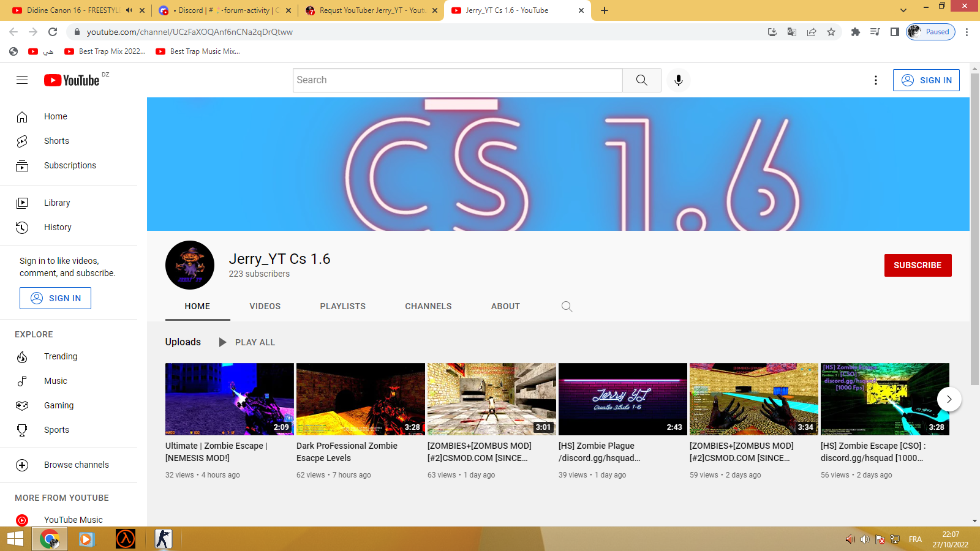Click the search magnifier button
Viewport: 980px width, 551px height.
641,80
